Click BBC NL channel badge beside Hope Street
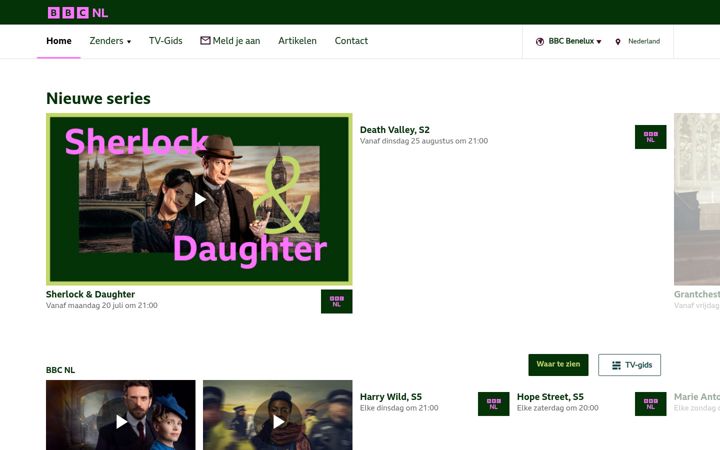This screenshot has height=450, width=720. (651, 404)
